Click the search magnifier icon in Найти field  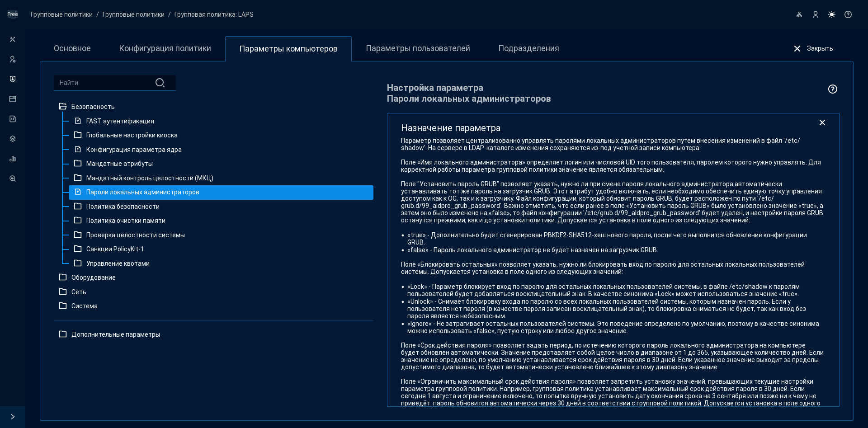pos(160,83)
